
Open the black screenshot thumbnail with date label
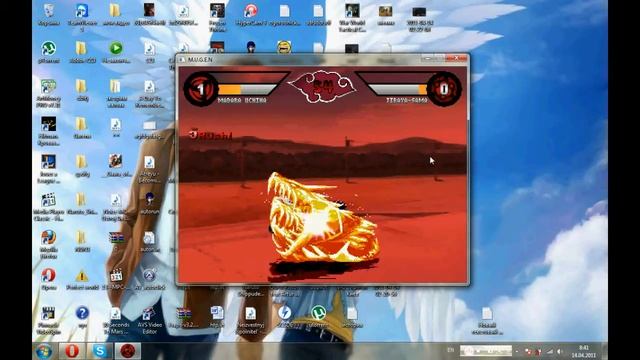pos(419,12)
